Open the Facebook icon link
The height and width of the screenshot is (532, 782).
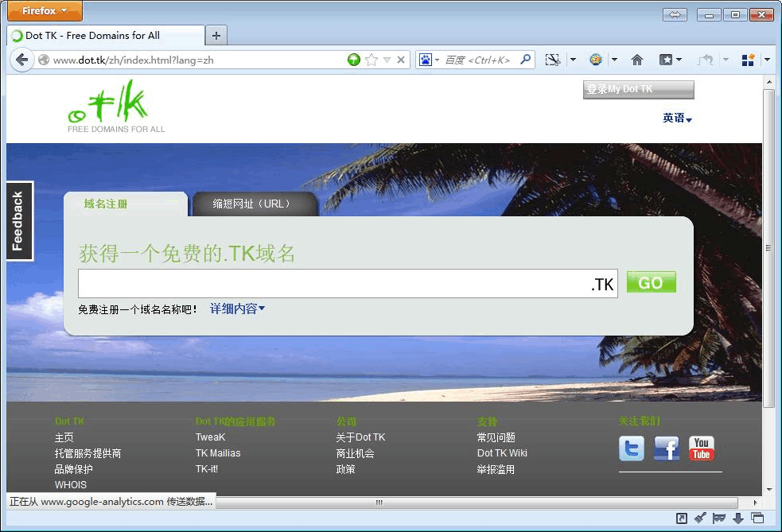[666, 449]
